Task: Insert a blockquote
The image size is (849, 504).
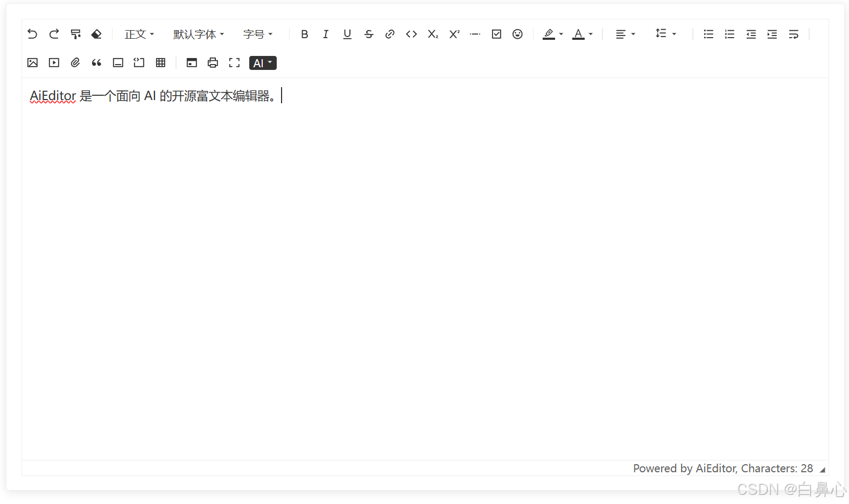Action: pyautogui.click(x=96, y=62)
